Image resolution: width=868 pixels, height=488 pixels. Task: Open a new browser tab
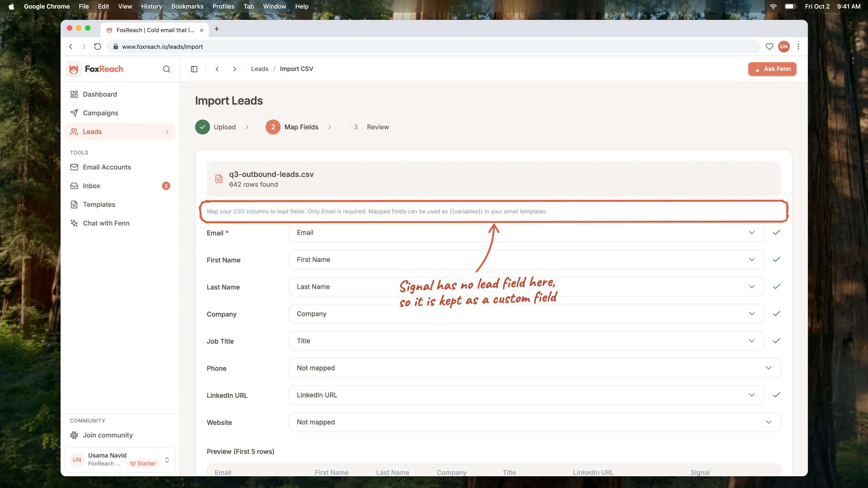pos(217,29)
